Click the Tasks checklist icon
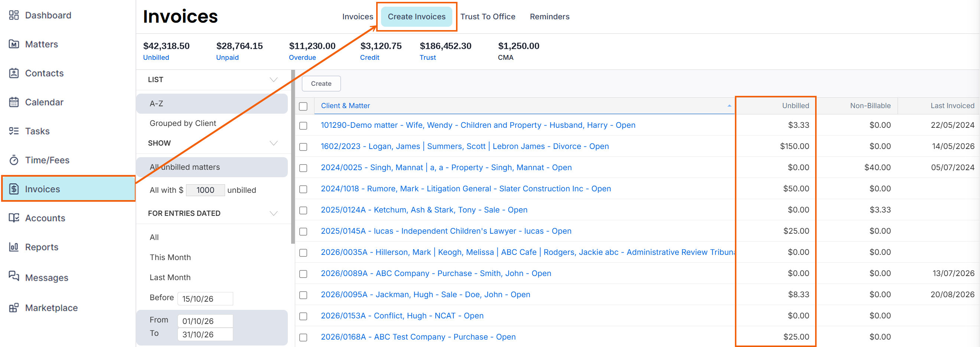 tap(14, 131)
